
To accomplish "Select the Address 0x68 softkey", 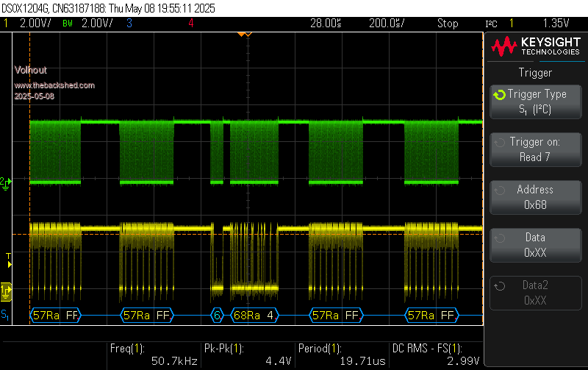I will point(536,197).
